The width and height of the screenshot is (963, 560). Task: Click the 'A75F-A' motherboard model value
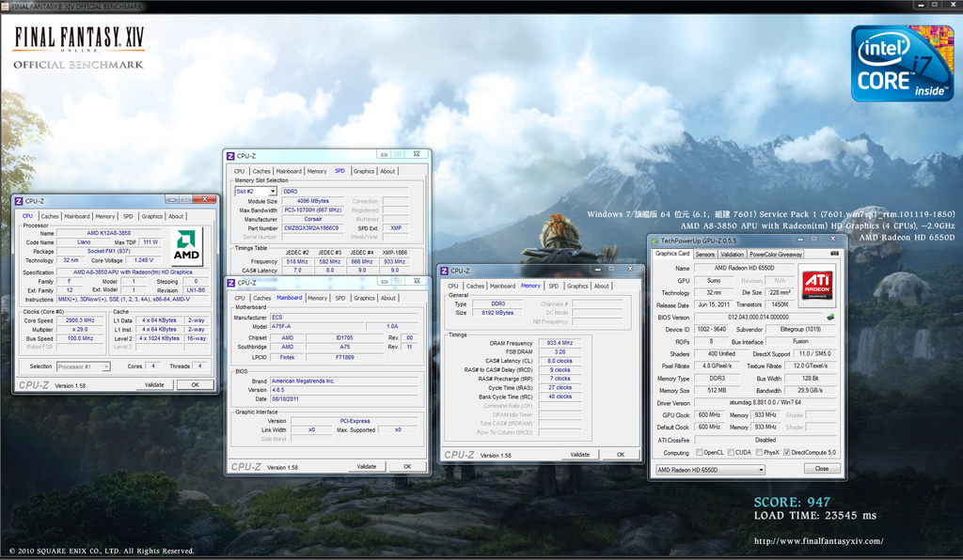click(x=317, y=326)
